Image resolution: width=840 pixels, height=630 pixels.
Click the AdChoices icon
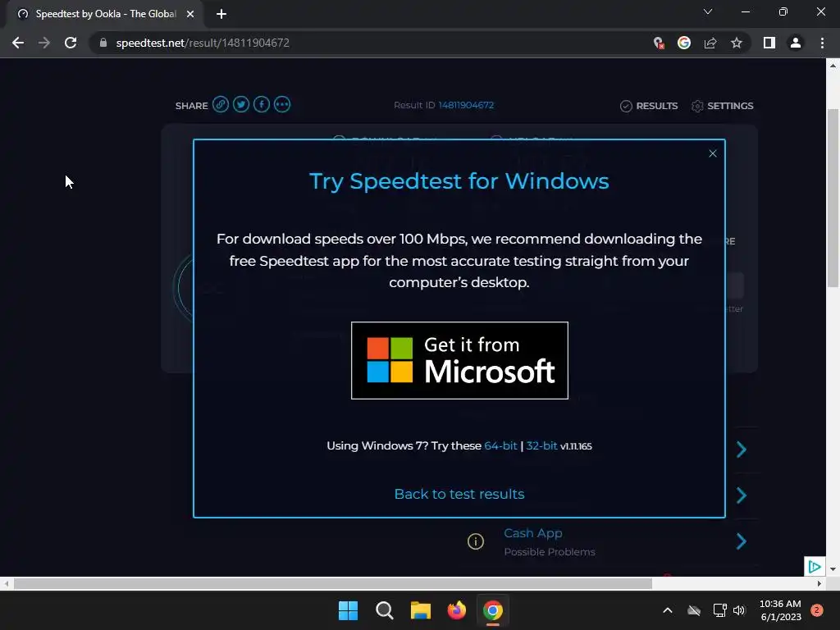(x=815, y=566)
